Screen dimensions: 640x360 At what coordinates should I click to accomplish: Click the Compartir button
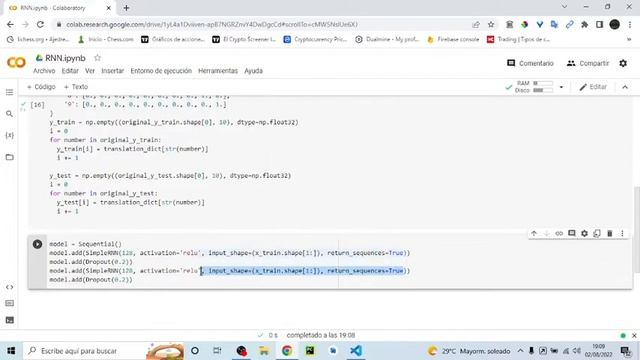click(x=588, y=63)
